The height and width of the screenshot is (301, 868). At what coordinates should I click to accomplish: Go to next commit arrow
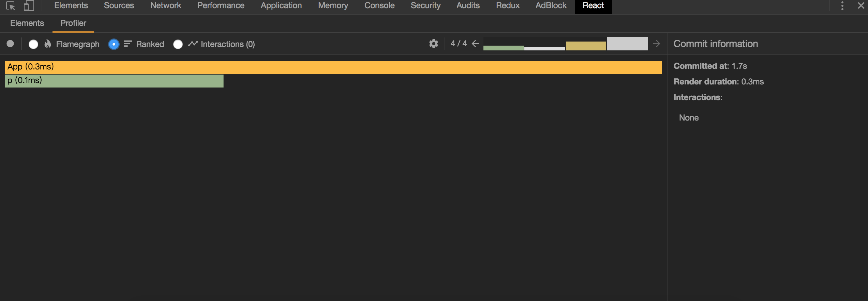click(x=656, y=44)
